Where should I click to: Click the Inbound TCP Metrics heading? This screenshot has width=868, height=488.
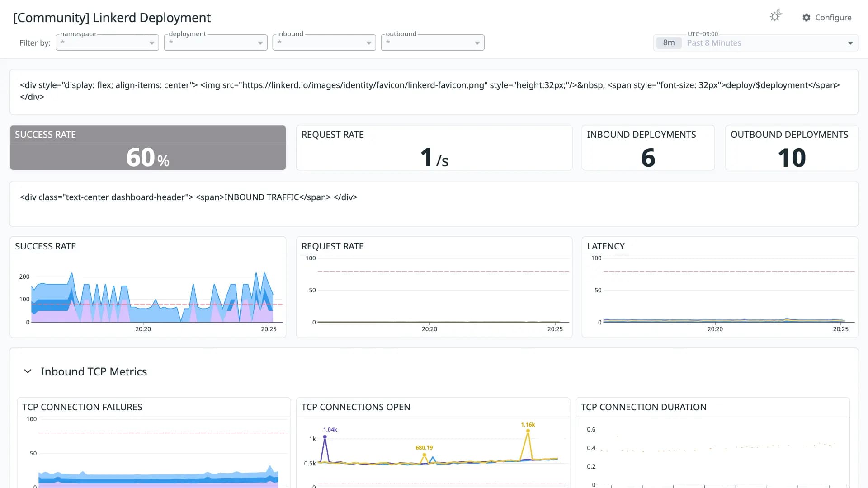pyautogui.click(x=94, y=371)
